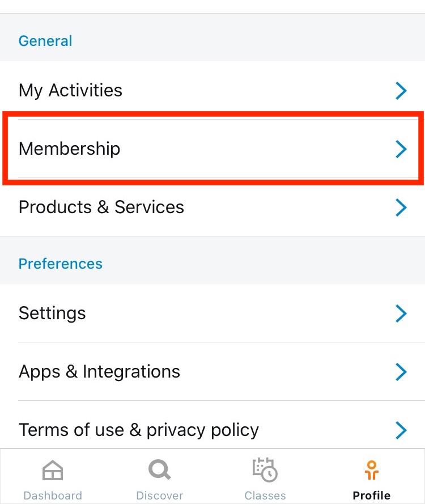The width and height of the screenshot is (425, 504).
Task: Switch to the Classes tab label
Action: (x=265, y=495)
